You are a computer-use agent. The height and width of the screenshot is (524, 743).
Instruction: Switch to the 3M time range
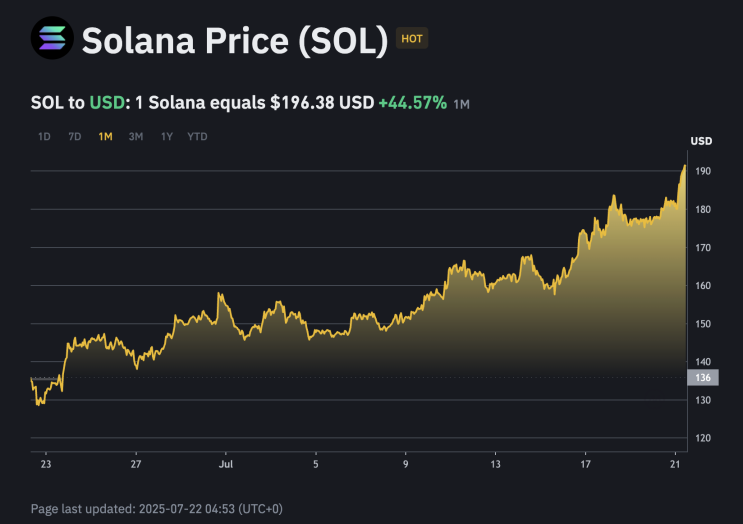point(135,136)
